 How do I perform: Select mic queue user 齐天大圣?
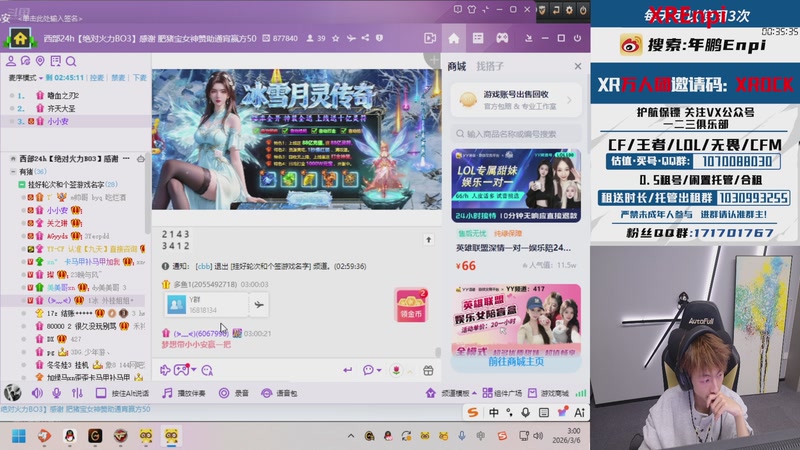click(x=61, y=108)
